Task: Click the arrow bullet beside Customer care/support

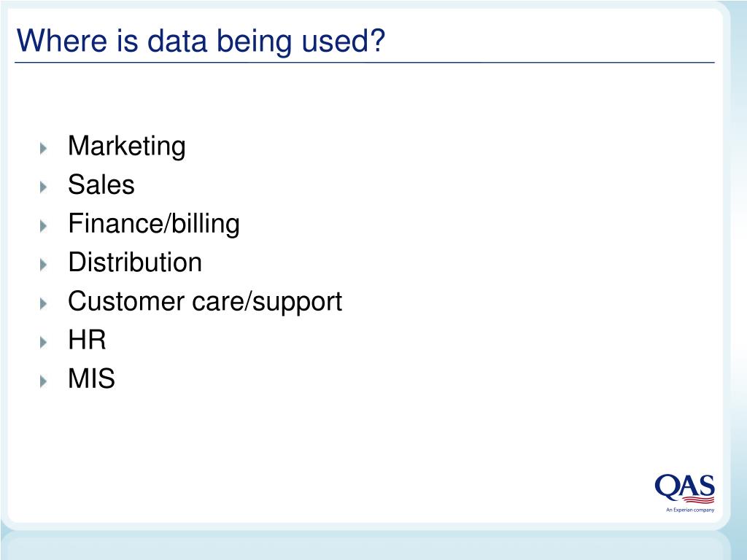Action: [x=43, y=303]
